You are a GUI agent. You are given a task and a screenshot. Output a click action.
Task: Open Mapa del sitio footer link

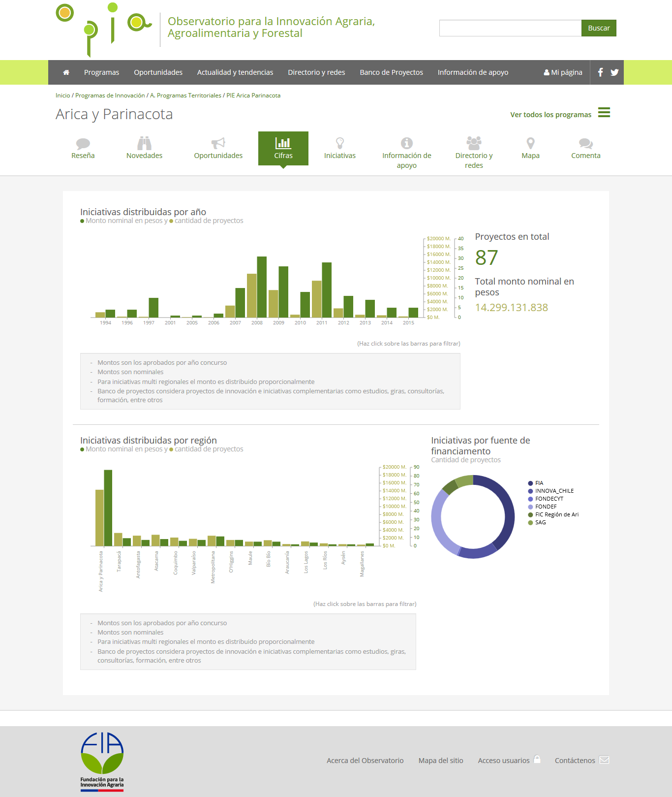click(441, 761)
